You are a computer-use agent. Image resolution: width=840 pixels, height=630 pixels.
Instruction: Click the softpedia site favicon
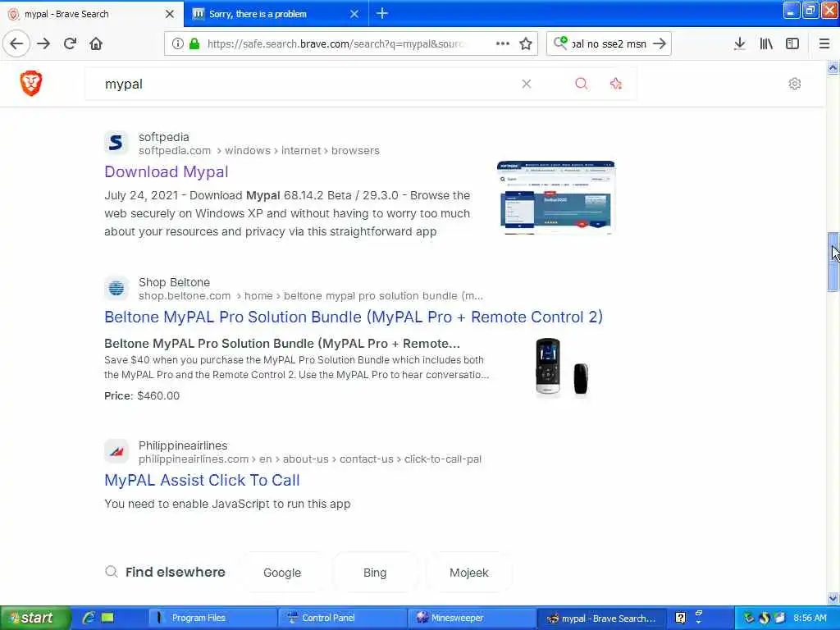[x=116, y=143]
